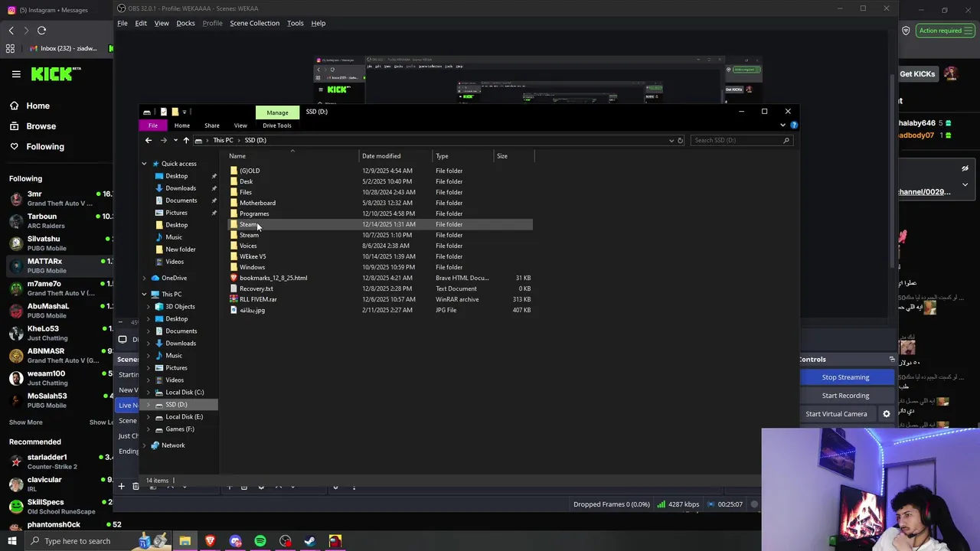The height and width of the screenshot is (551, 980).
Task: Open Spotify from the taskbar
Action: point(260,541)
